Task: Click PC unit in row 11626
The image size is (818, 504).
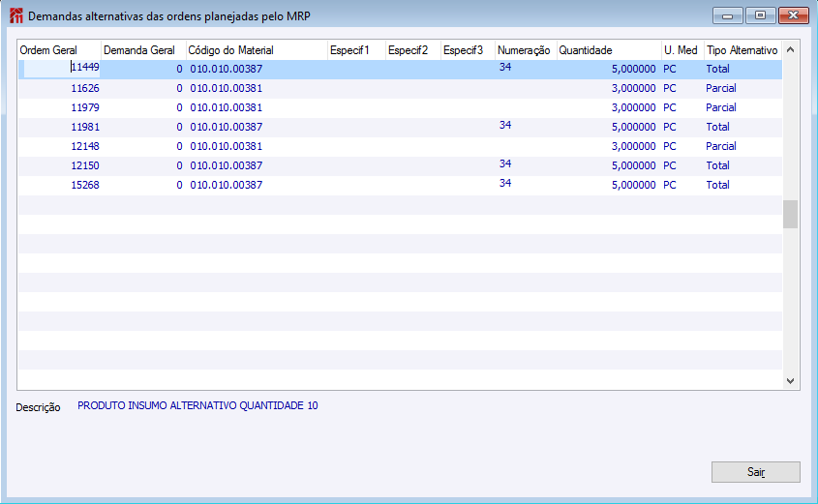Action: click(669, 88)
